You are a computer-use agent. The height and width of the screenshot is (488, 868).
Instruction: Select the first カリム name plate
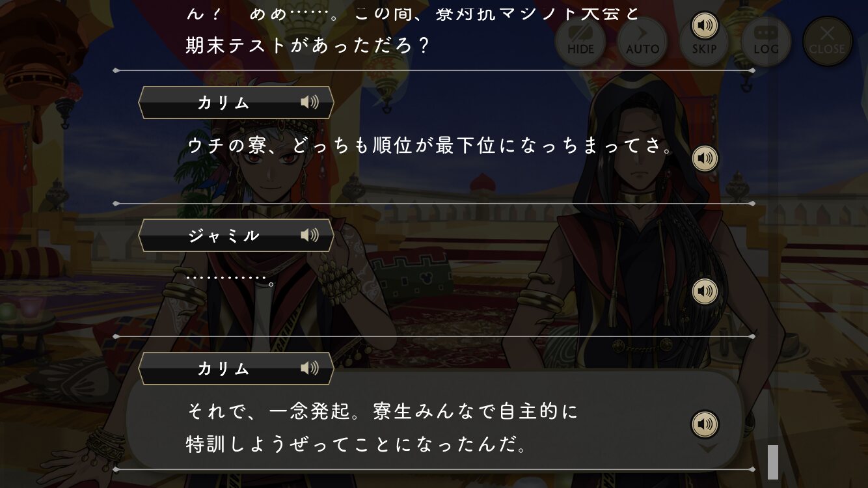pos(236,102)
